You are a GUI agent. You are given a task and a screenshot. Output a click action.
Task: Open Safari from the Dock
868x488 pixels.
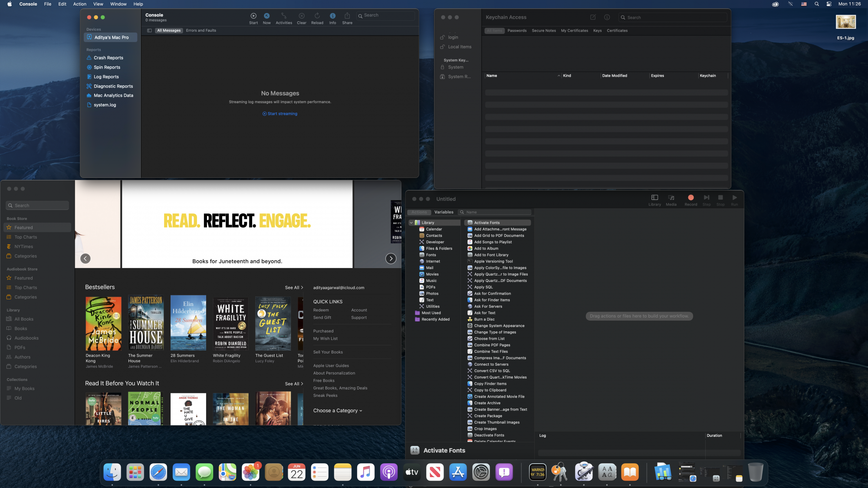click(x=158, y=472)
